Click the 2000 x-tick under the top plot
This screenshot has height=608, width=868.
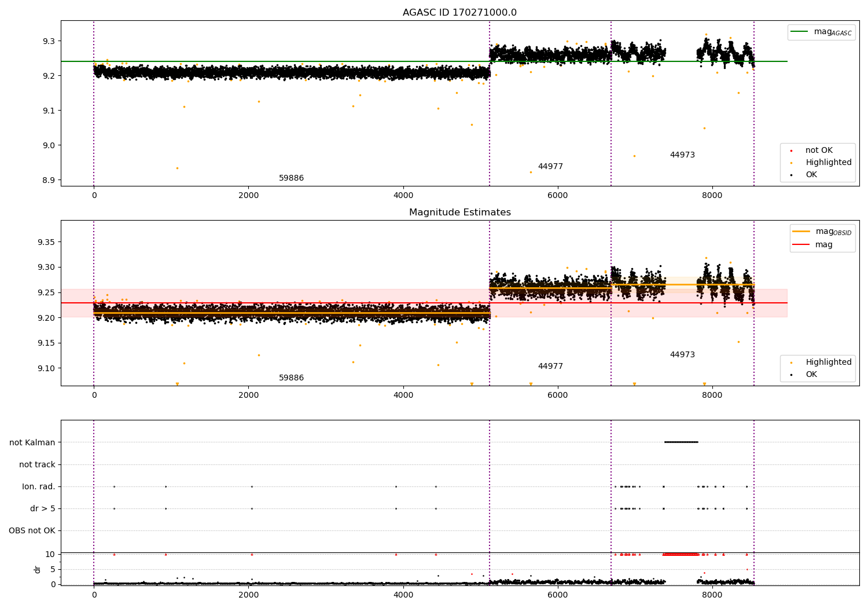(x=248, y=196)
